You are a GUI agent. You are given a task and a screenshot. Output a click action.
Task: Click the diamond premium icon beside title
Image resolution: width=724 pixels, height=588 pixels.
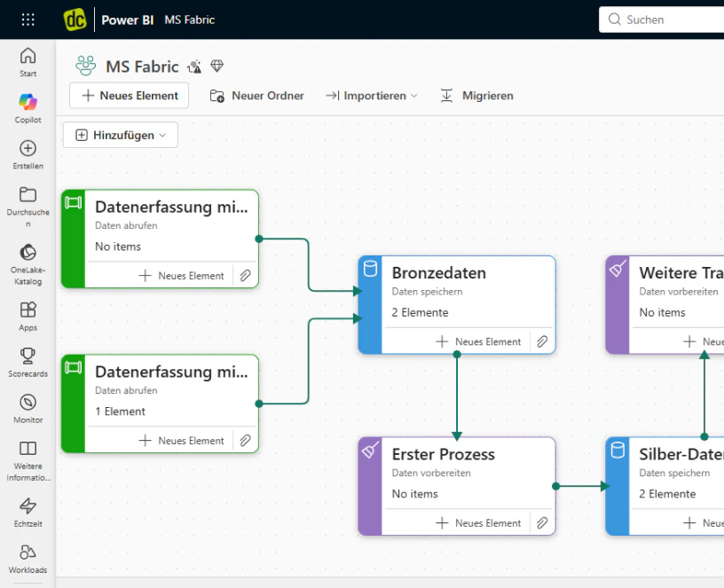(x=217, y=66)
